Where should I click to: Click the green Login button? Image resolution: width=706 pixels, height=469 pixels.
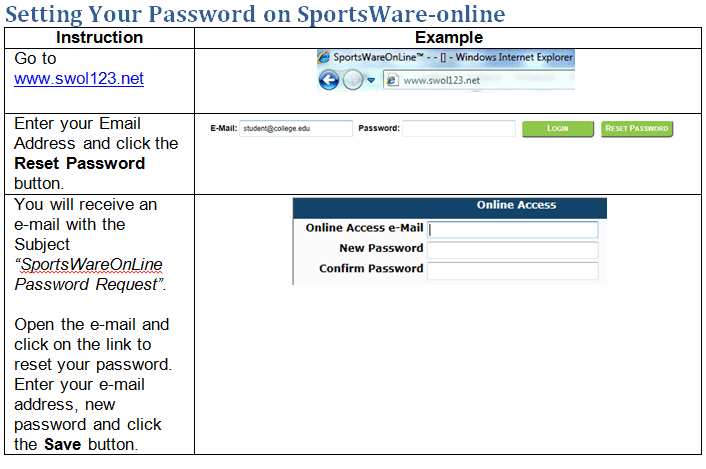coord(558,129)
